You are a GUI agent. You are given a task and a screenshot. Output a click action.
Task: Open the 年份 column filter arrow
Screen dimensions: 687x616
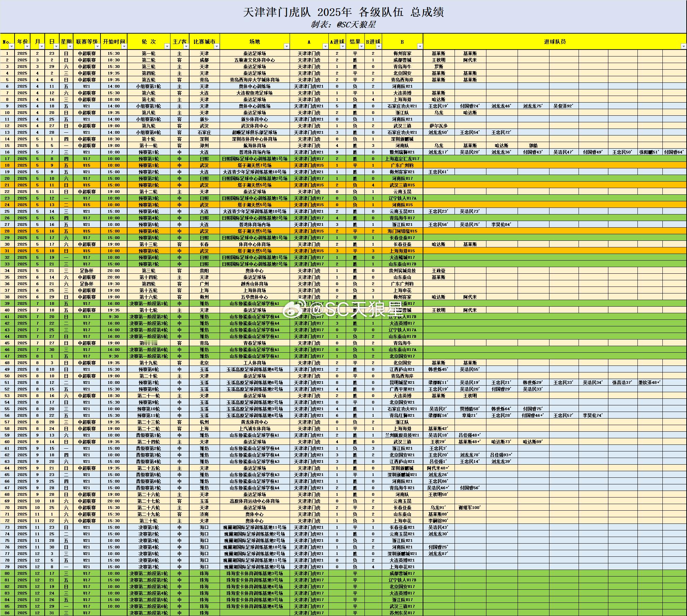point(27,46)
